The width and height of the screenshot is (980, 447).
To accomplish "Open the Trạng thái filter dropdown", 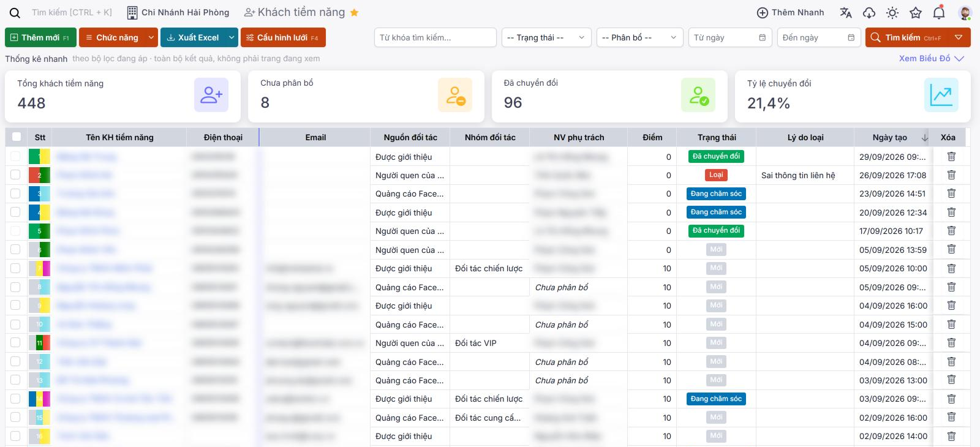I will pos(546,37).
